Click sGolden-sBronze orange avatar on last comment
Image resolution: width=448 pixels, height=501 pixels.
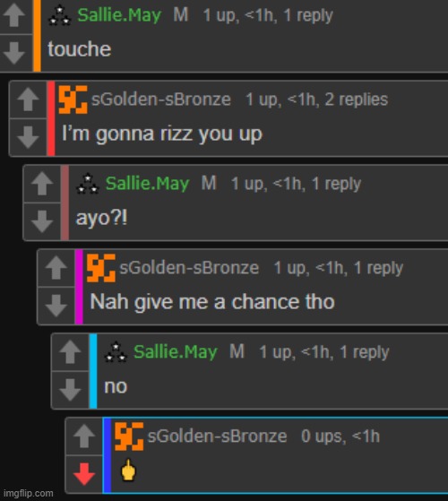pyautogui.click(x=129, y=436)
